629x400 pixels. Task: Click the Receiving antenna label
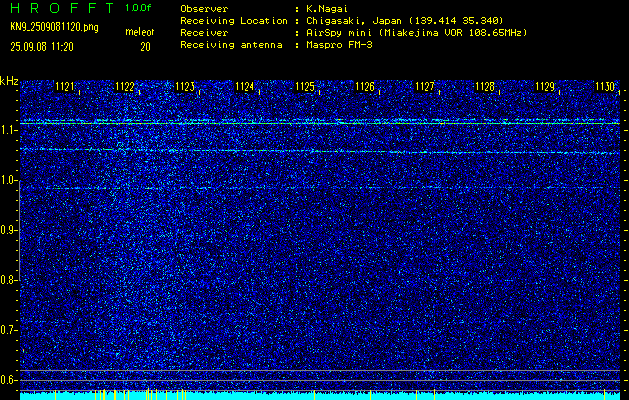(231, 45)
